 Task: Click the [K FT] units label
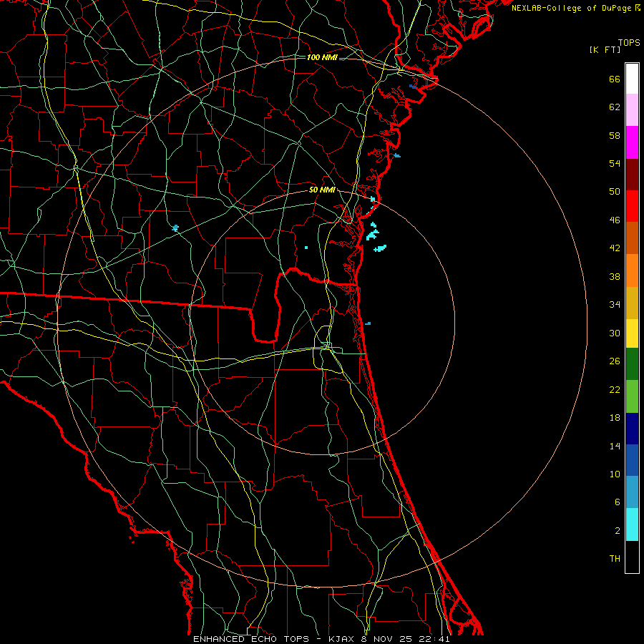point(605,49)
